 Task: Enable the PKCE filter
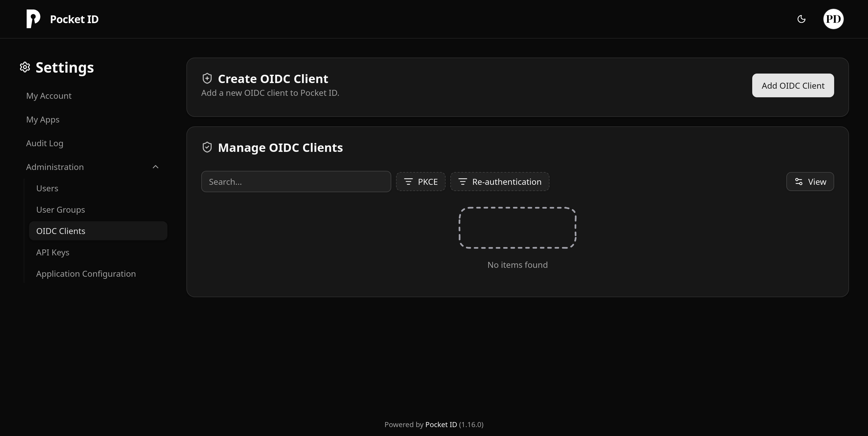pos(421,182)
